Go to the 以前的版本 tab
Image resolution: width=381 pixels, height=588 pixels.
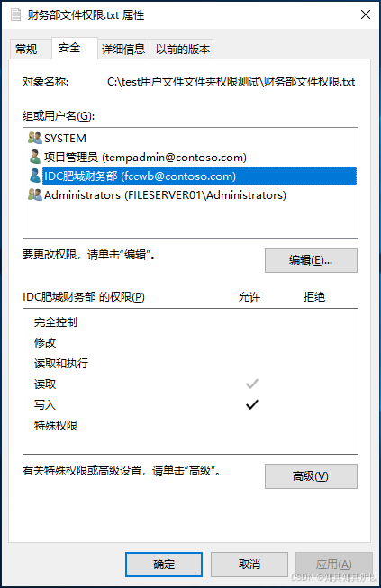(182, 49)
